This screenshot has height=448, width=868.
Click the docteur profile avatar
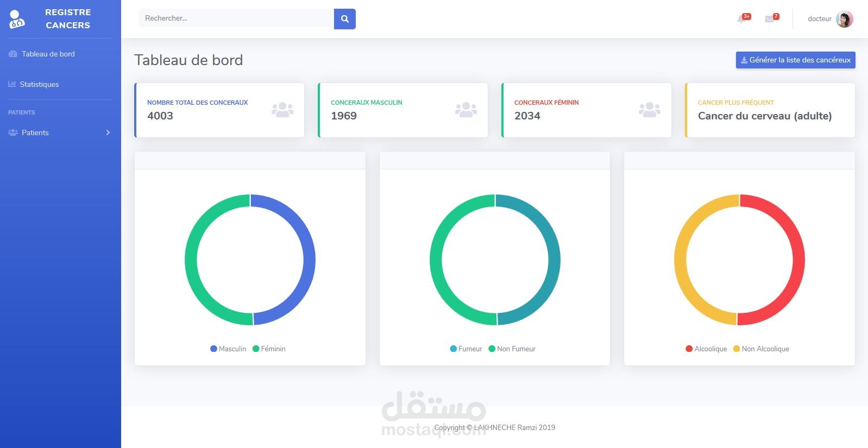point(845,19)
